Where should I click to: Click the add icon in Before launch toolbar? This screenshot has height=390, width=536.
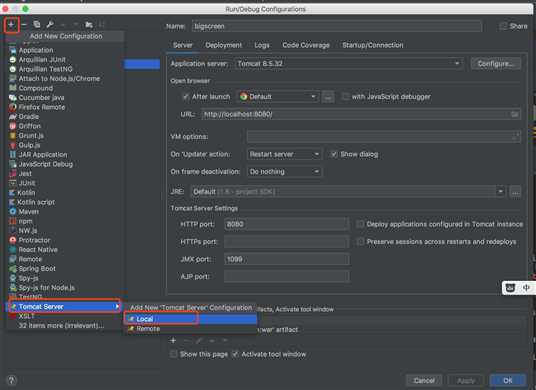(x=173, y=340)
